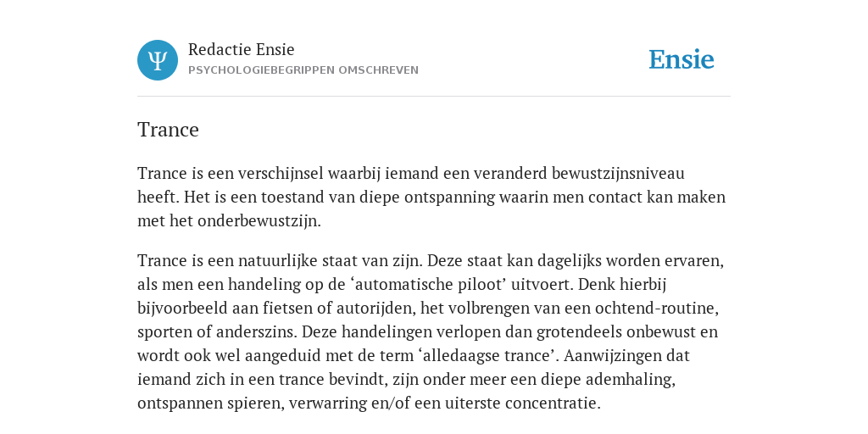868x434 pixels.
Task: Open the Ensie logo link
Action: click(681, 60)
